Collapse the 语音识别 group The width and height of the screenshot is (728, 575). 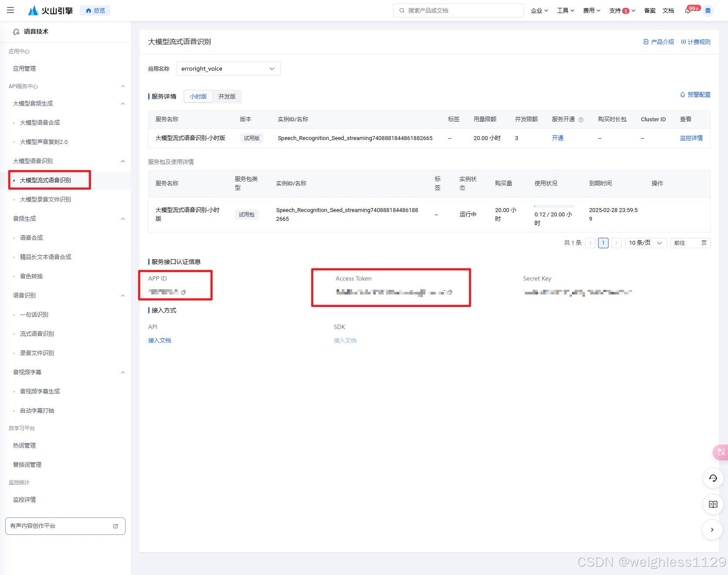coord(123,296)
